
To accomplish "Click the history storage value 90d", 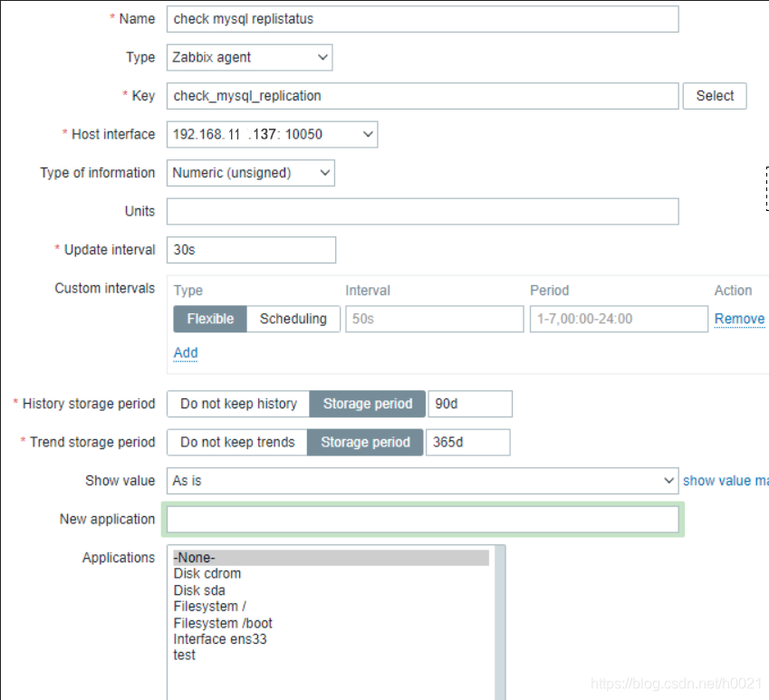I will (x=470, y=404).
